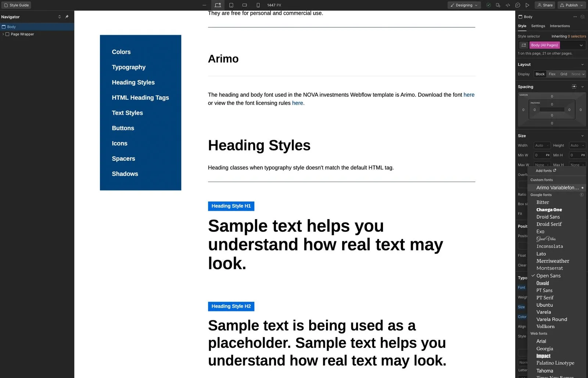Click the site audit checkmark icon
Viewport: 588px width, 378px height.
(488, 5)
